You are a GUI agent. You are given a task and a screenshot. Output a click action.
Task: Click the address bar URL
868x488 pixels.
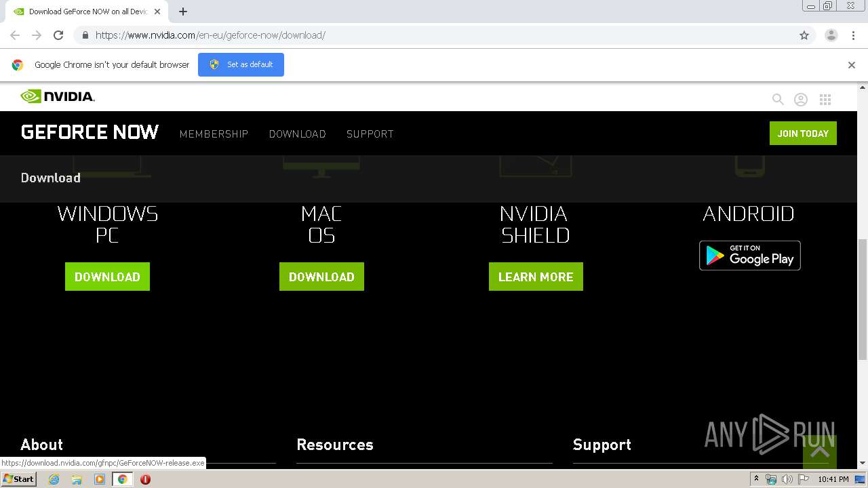coord(210,35)
